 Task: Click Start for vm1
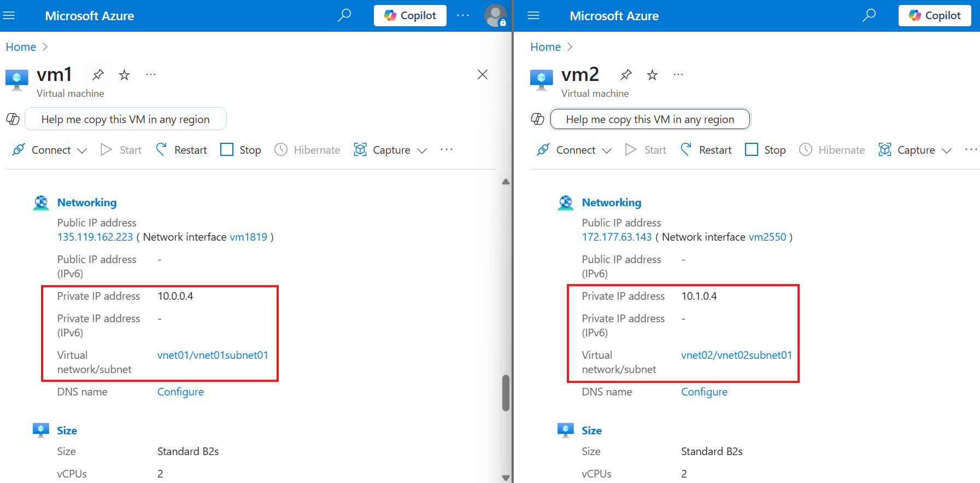[x=121, y=150]
